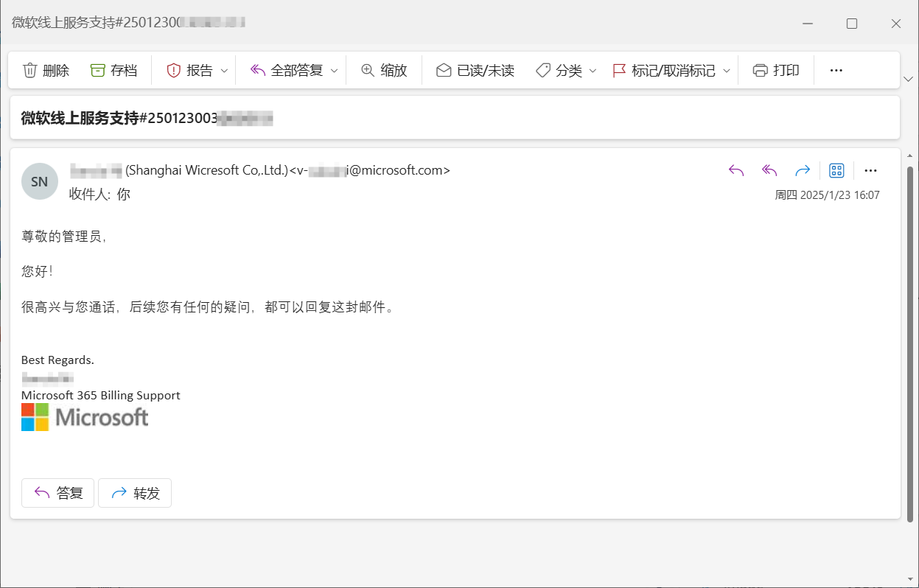Open message more actions ellipsis in header
The width and height of the screenshot is (919, 588).
[x=870, y=171]
